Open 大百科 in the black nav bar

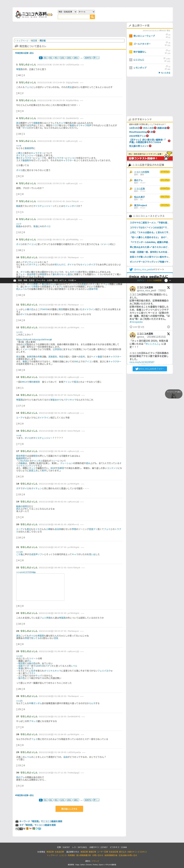50,280
